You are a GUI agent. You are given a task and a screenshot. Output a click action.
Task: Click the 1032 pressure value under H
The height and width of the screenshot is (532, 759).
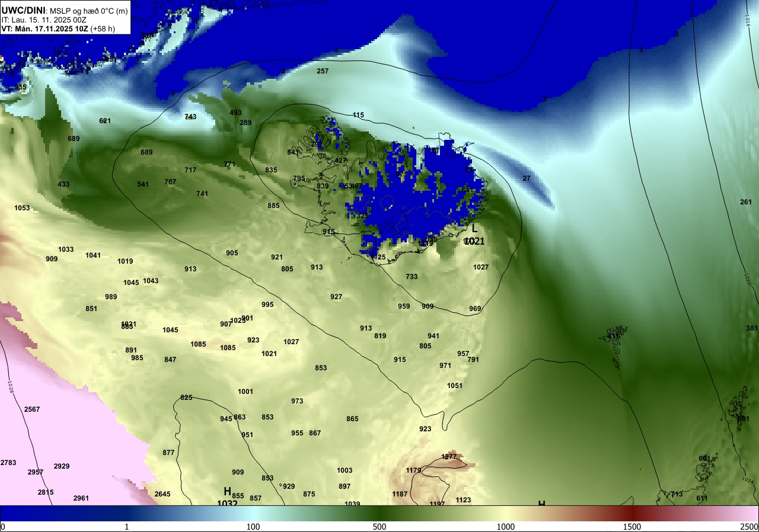click(x=227, y=504)
